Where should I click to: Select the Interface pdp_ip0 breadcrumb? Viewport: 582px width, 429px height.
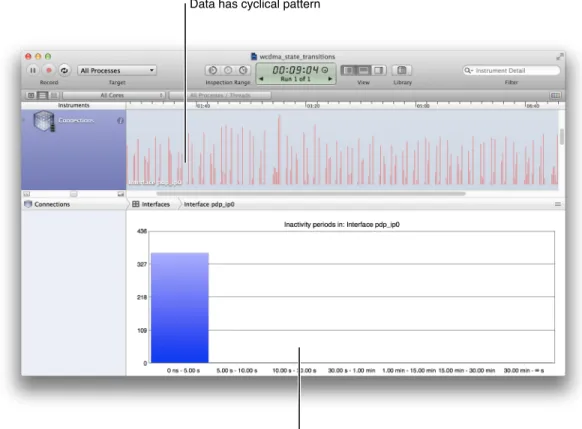click(x=209, y=204)
